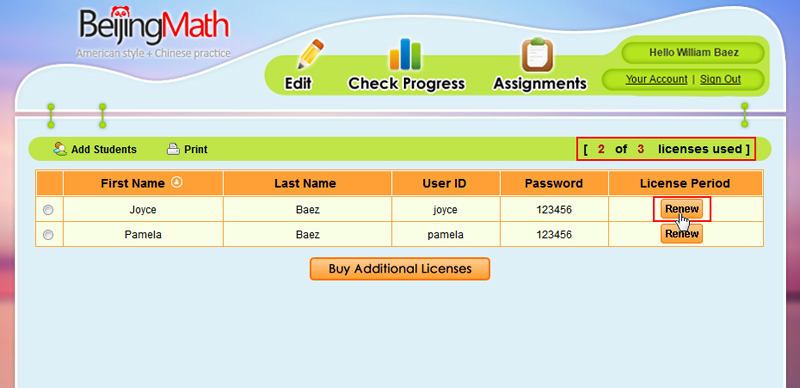Open the Check Progress bar chart icon
This screenshot has height=388, width=800.
pyautogui.click(x=406, y=54)
